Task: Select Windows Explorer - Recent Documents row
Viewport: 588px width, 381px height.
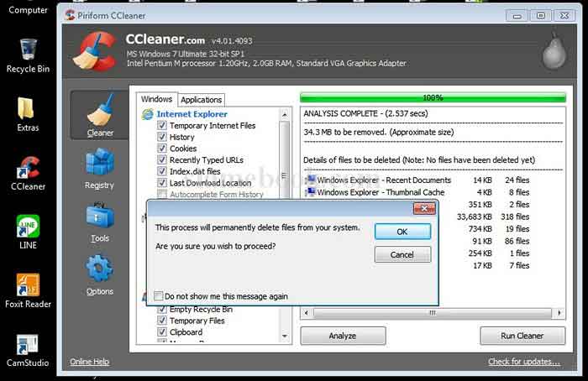Action: [417, 180]
